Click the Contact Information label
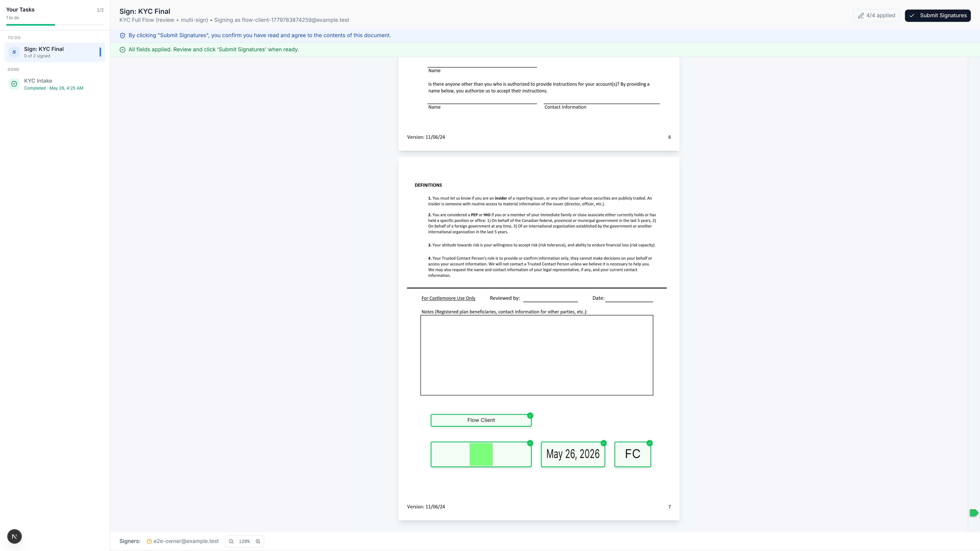This screenshot has height=551, width=980. 565,107
